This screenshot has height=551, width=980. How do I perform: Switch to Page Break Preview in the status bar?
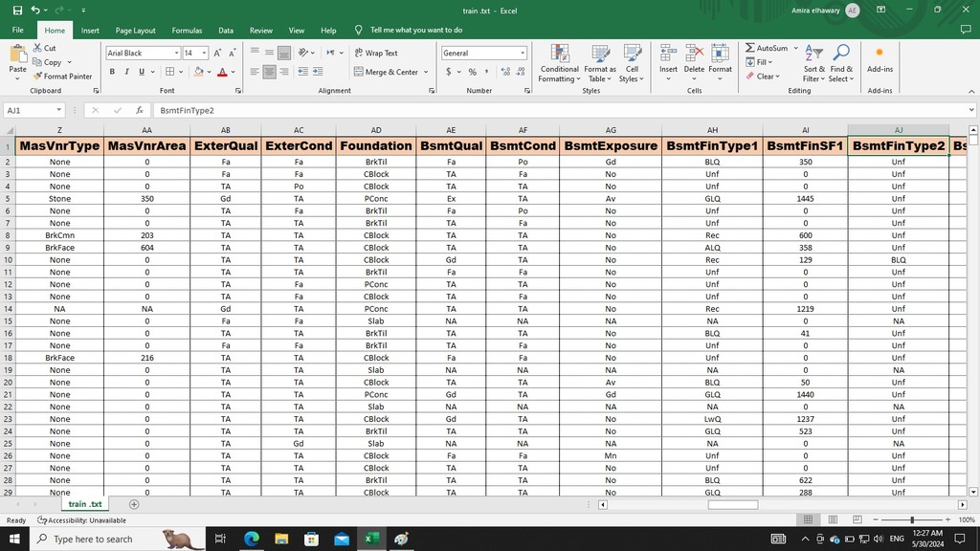click(857, 519)
